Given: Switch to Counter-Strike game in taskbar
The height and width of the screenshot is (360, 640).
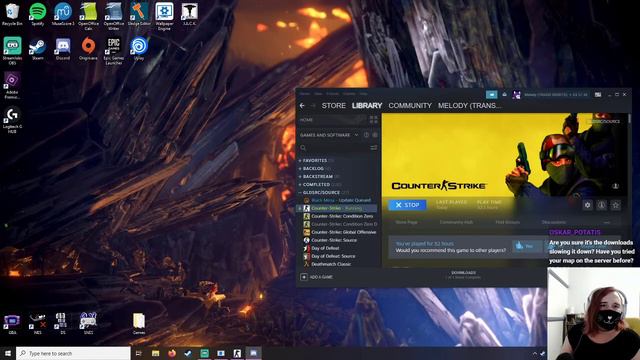Looking at the screenshot, I should point(237,353).
